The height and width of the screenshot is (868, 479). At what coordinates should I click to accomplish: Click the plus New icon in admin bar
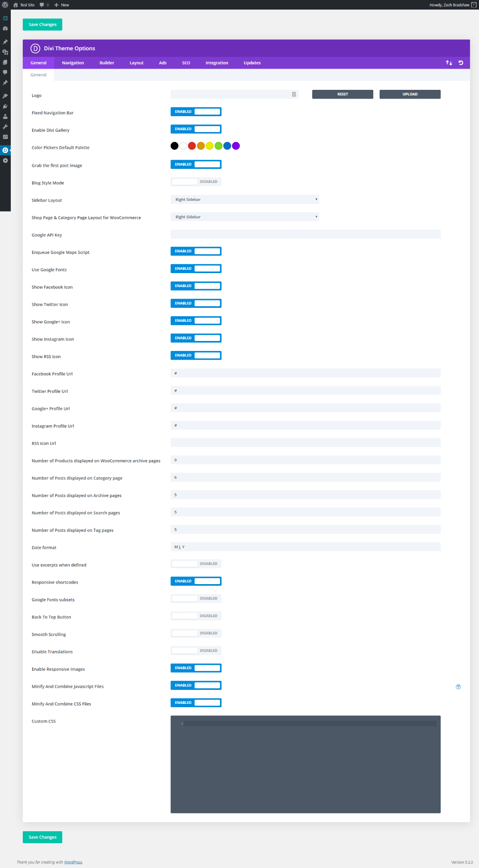(x=56, y=5)
